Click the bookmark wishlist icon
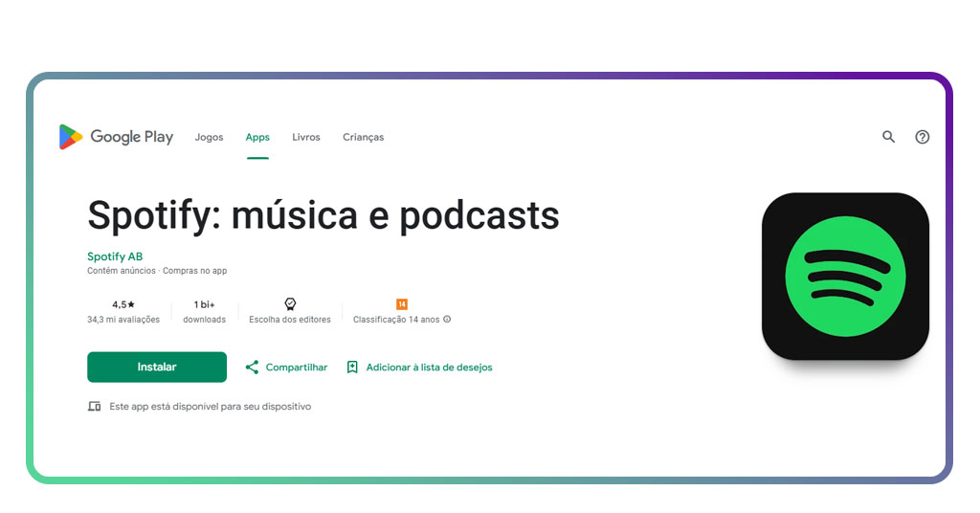Image resolution: width=980 pixels, height=513 pixels. pyautogui.click(x=352, y=368)
